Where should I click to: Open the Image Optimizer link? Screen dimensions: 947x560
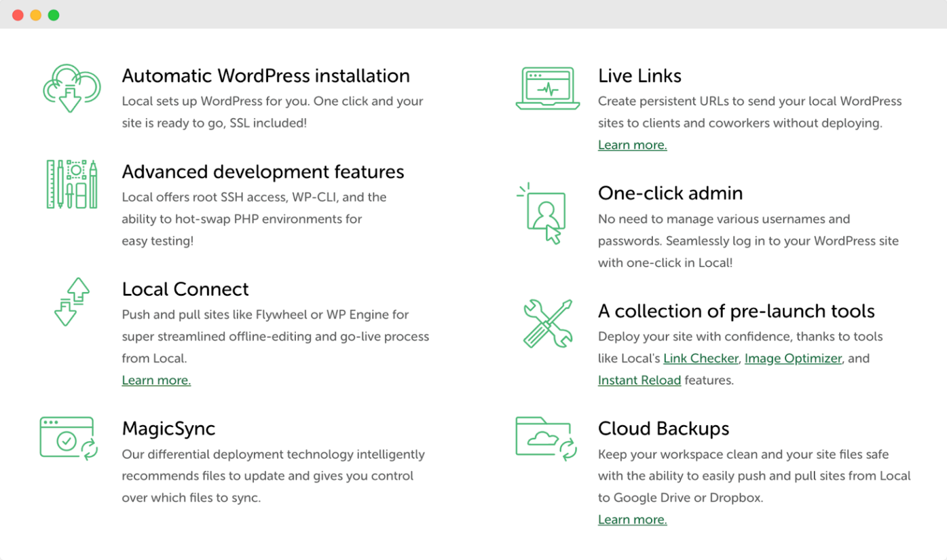(793, 358)
